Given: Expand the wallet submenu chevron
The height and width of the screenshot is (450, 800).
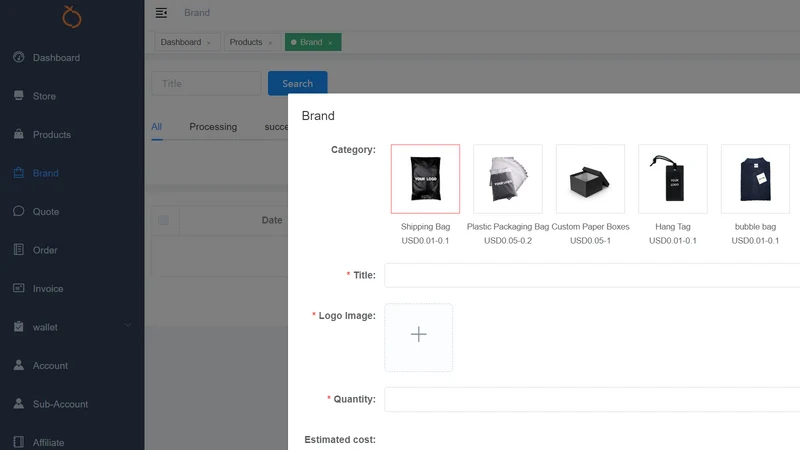Looking at the screenshot, I should 128,326.
